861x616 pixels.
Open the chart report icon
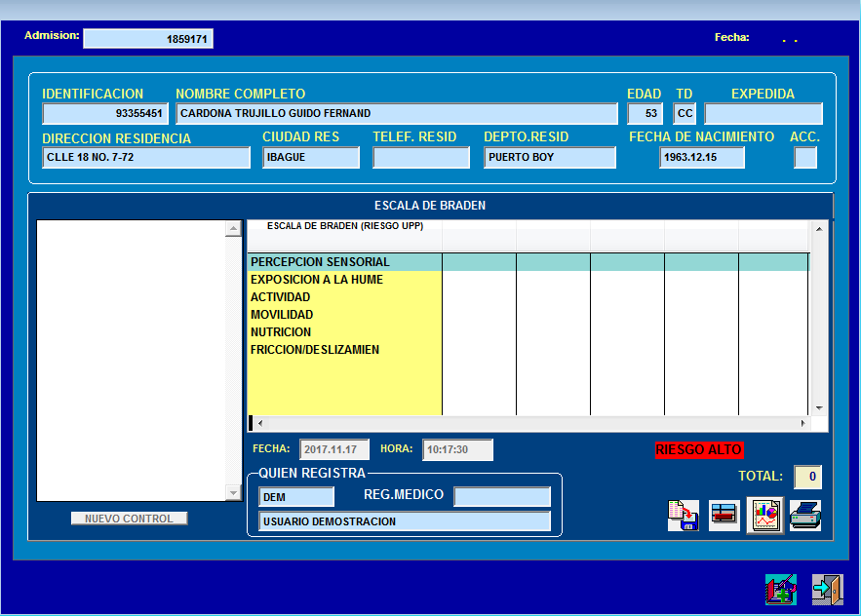pos(764,515)
